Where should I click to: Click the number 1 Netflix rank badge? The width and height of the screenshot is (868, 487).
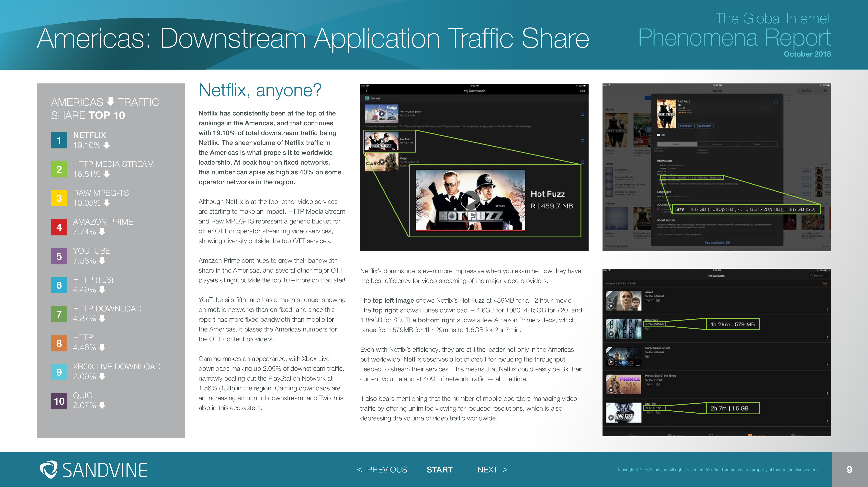click(59, 140)
